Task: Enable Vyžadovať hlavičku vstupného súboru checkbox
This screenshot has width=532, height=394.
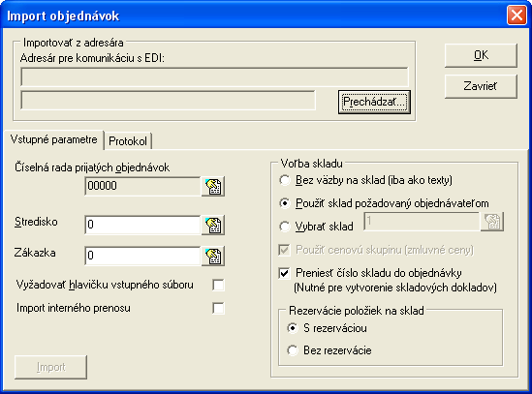Action: tap(218, 285)
